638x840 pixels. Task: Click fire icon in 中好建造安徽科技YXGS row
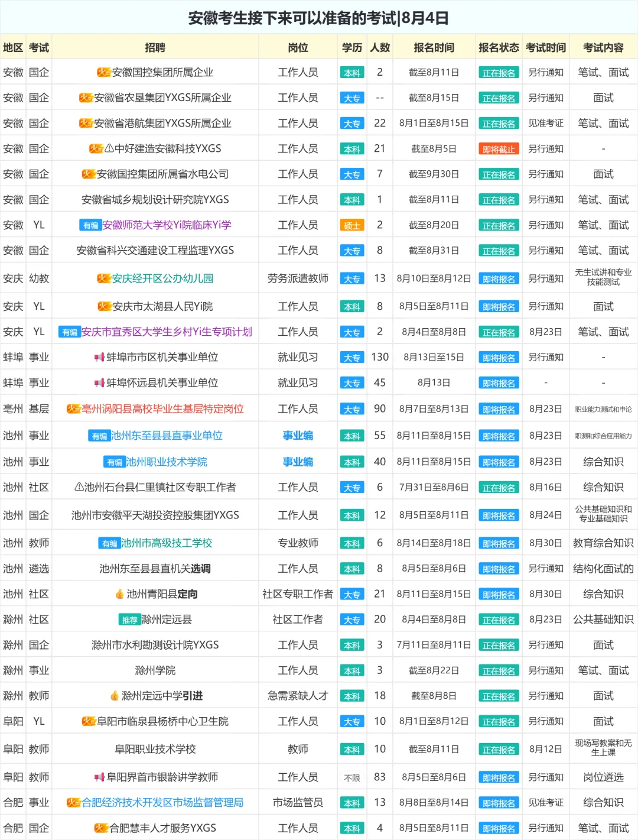click(x=96, y=149)
